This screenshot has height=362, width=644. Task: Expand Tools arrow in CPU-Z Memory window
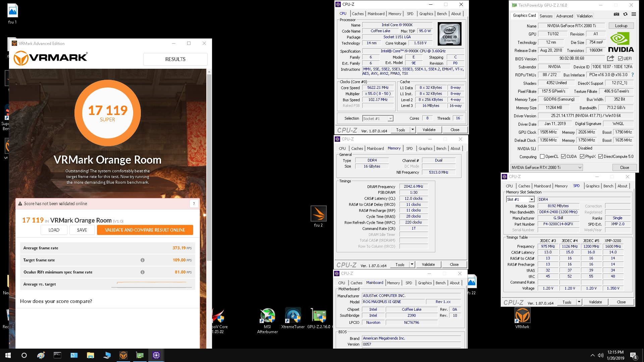[x=412, y=264]
